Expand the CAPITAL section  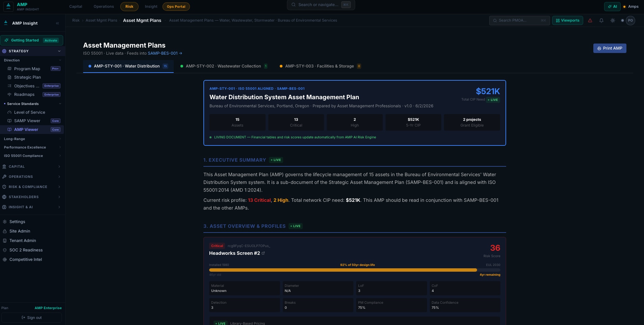pos(32,167)
